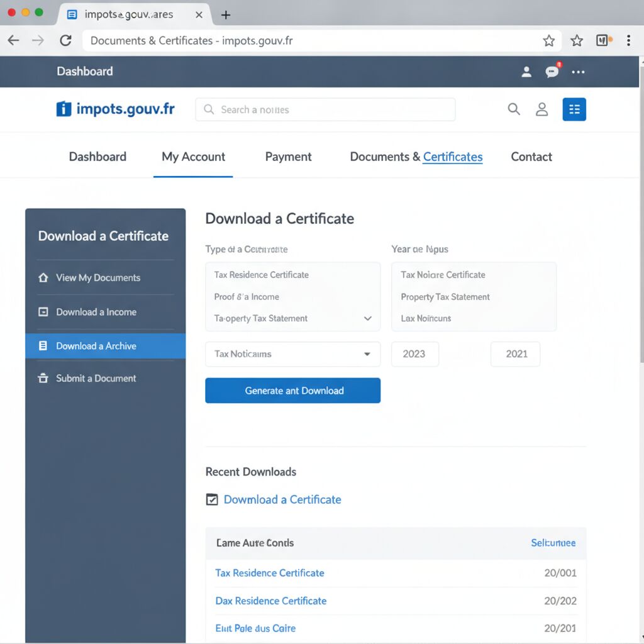Click the magnifier icon right of search box

pyautogui.click(x=514, y=109)
